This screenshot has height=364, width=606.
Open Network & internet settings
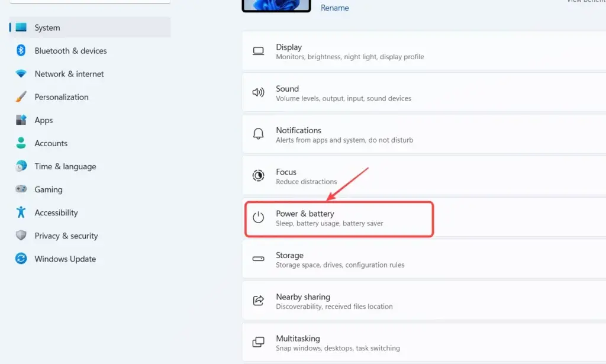coord(68,74)
